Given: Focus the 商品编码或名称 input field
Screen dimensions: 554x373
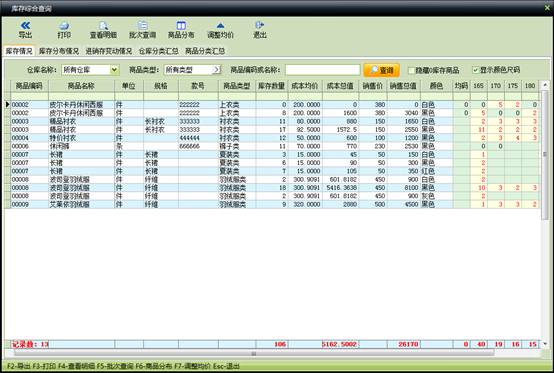Looking at the screenshot, I should coord(323,70).
